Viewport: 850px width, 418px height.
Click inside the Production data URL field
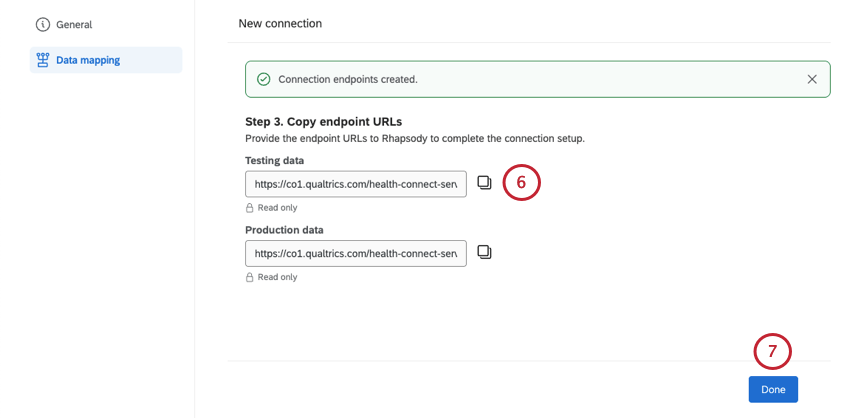[x=355, y=253]
